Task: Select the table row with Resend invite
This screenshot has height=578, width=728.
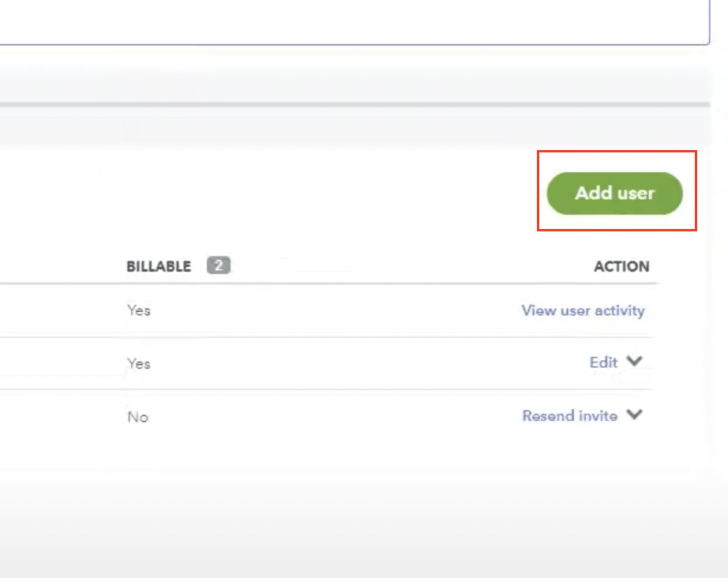Action: click(326, 416)
